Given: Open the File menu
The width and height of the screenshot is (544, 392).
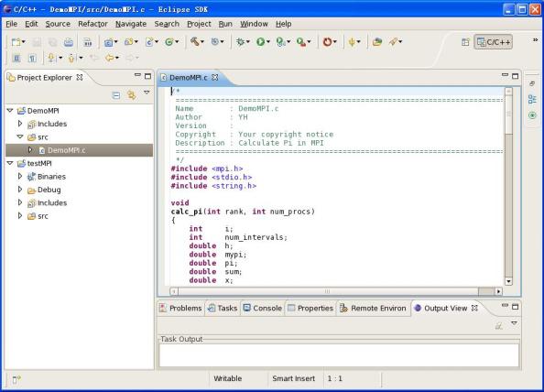Looking at the screenshot, I should 12,24.
